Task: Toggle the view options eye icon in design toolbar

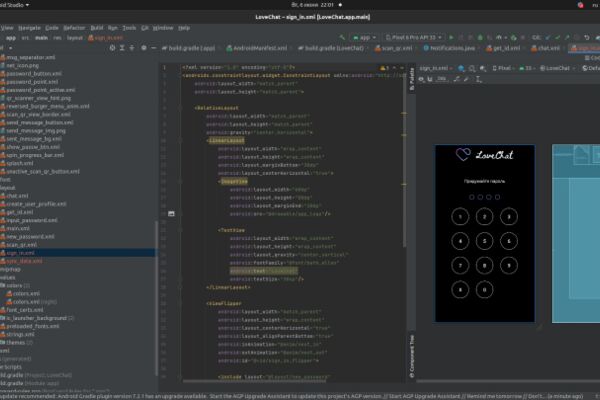Action: pyautogui.click(x=421, y=79)
